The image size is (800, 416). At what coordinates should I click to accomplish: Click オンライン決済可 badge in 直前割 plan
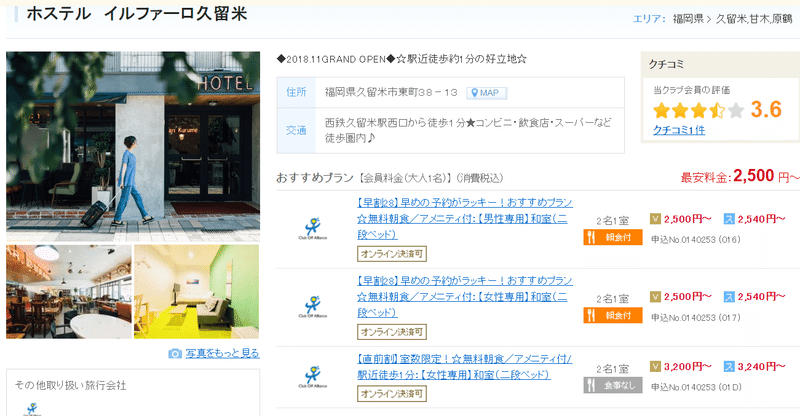pyautogui.click(x=392, y=394)
